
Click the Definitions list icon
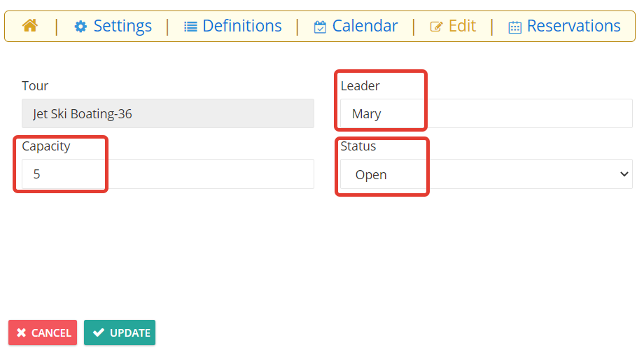point(190,27)
